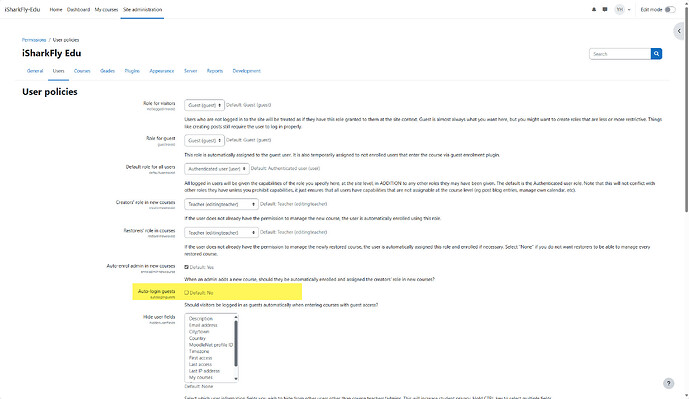This screenshot has height=399, width=689.
Task: Click the Permissions breadcrumb link
Action: point(34,40)
